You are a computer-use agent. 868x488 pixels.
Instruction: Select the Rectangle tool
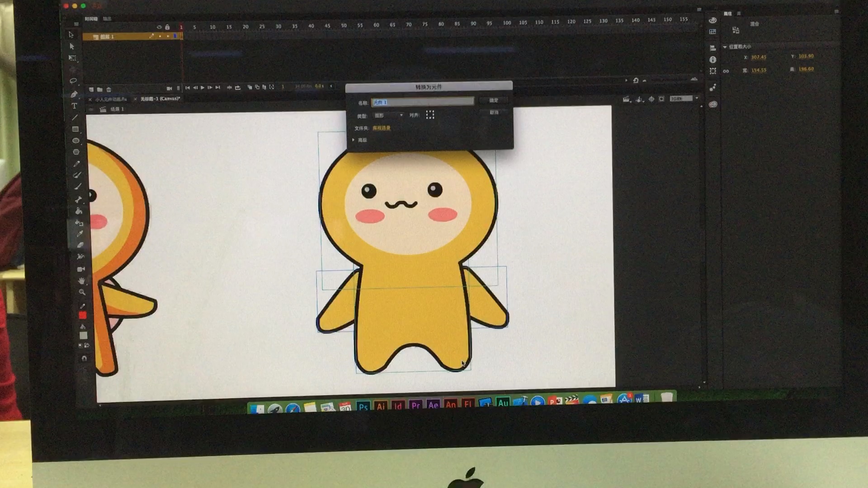click(75, 129)
